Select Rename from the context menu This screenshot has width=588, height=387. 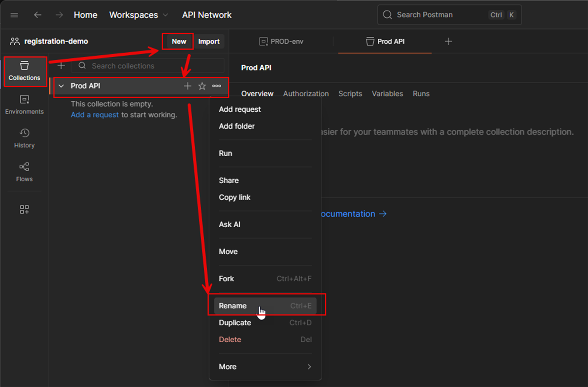pos(233,306)
